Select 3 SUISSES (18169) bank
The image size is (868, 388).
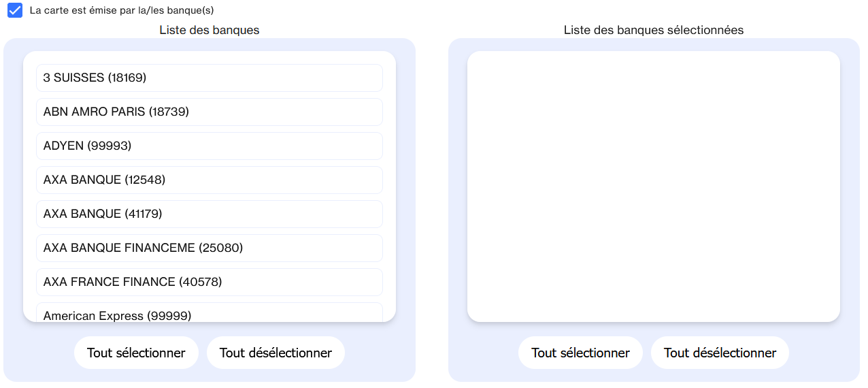(210, 78)
